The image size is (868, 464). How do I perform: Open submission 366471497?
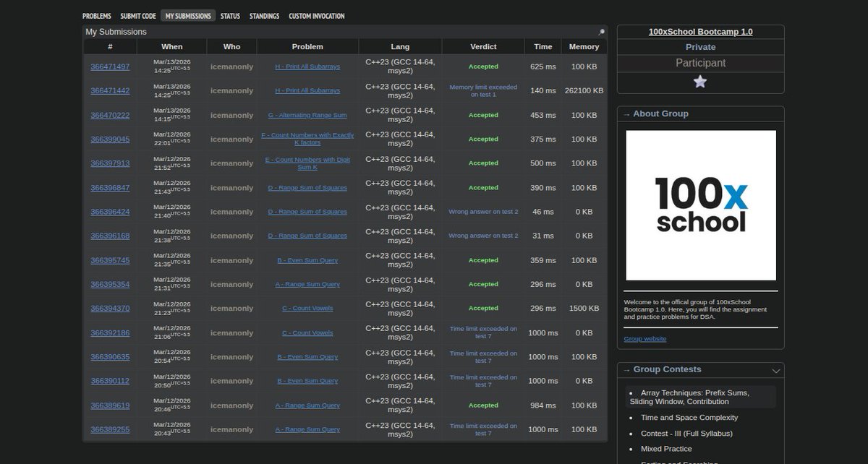click(110, 66)
